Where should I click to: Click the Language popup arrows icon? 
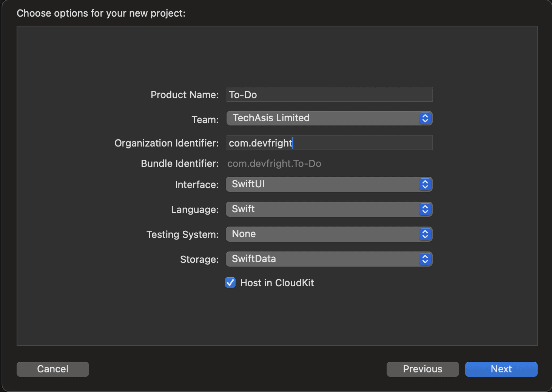425,209
